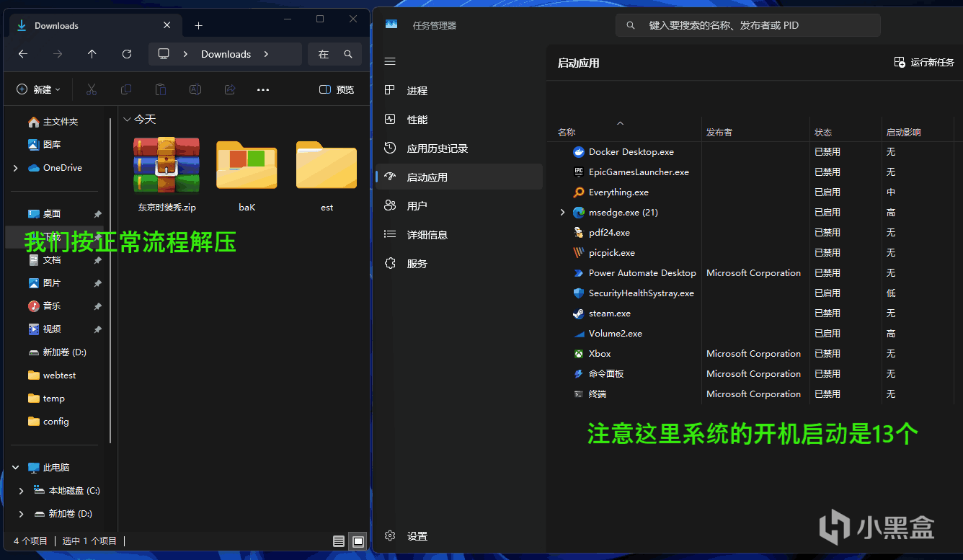
Task: Select the 东京时装秀.zip archive
Action: [x=167, y=174]
